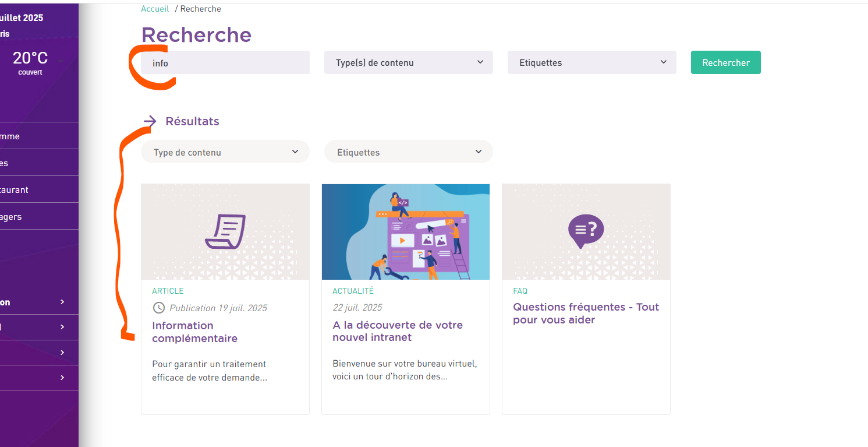Click the ACTUALITÉ category label
Viewport: 868px width, 447px height.
(353, 291)
